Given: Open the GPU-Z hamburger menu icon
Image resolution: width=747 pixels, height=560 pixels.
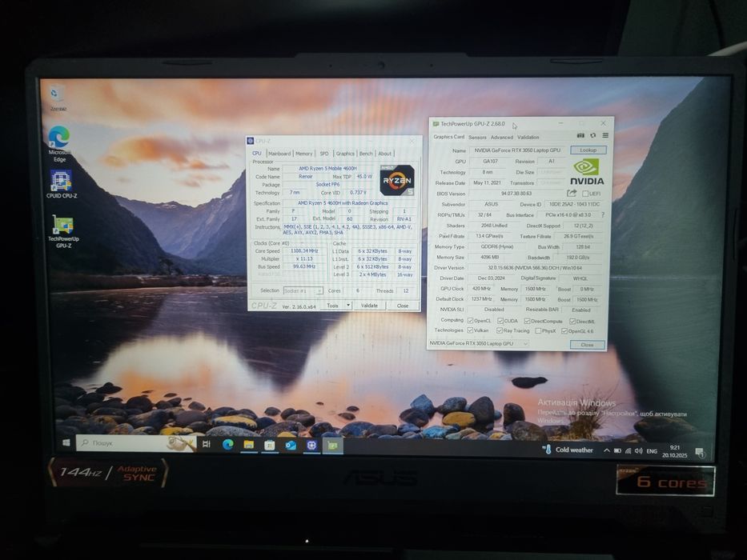Looking at the screenshot, I should tap(605, 136).
